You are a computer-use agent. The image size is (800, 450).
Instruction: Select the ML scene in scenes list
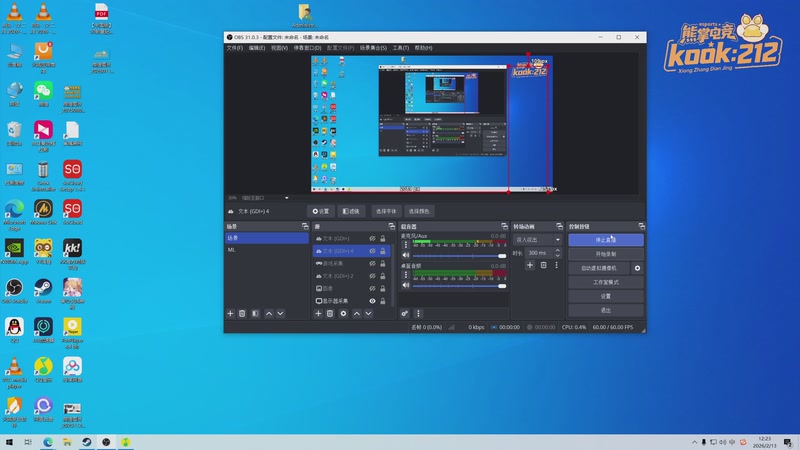click(x=267, y=250)
